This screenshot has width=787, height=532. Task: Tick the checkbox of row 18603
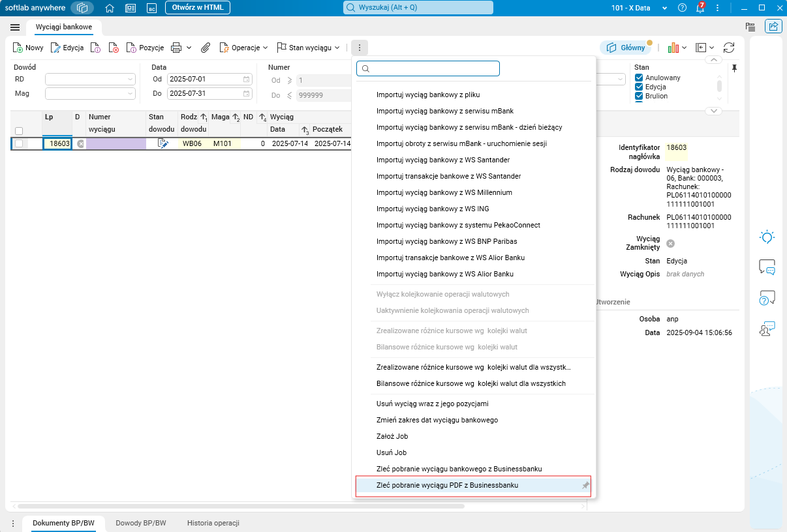19,143
